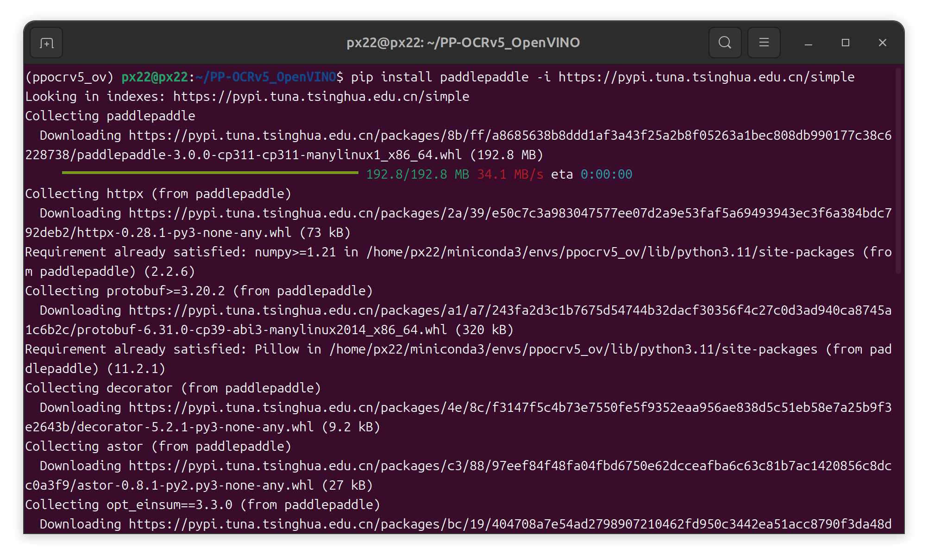Open a new terminal tab

[x=46, y=43]
